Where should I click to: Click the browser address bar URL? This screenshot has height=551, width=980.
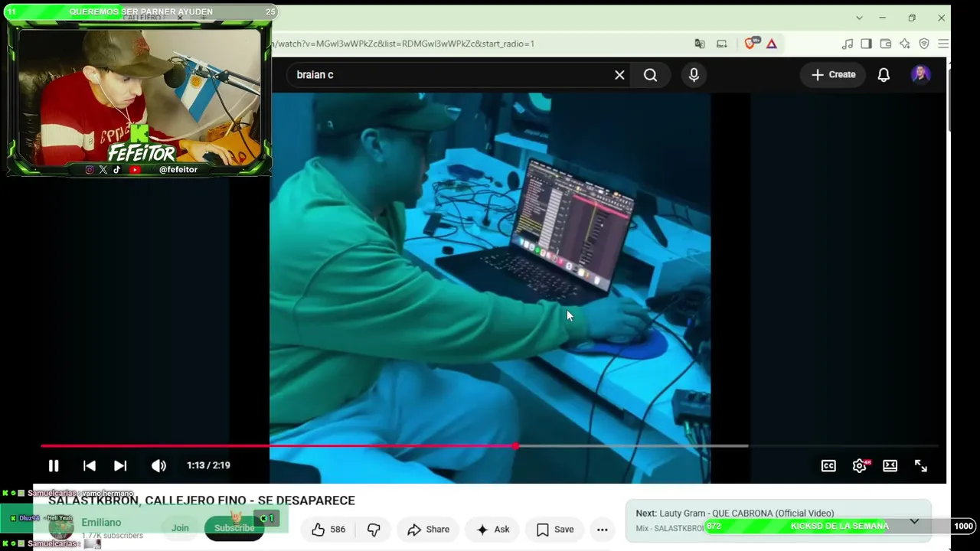click(403, 44)
